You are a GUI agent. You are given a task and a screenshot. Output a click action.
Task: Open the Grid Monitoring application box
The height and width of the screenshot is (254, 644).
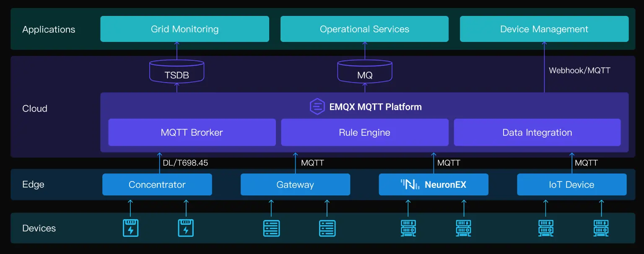(184, 29)
